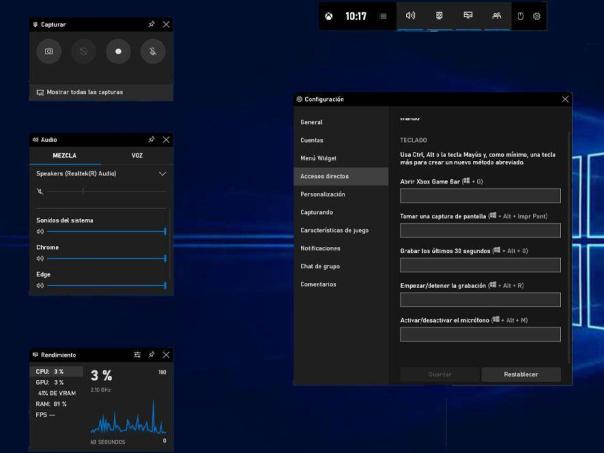Mute the Speakers master volume icon
This screenshot has width=604, height=453.
point(40,190)
